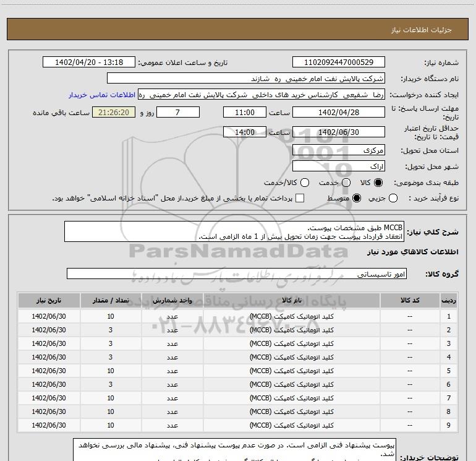Select row 7 item name cell
This screenshot has width=476, height=461.
[x=291, y=398]
